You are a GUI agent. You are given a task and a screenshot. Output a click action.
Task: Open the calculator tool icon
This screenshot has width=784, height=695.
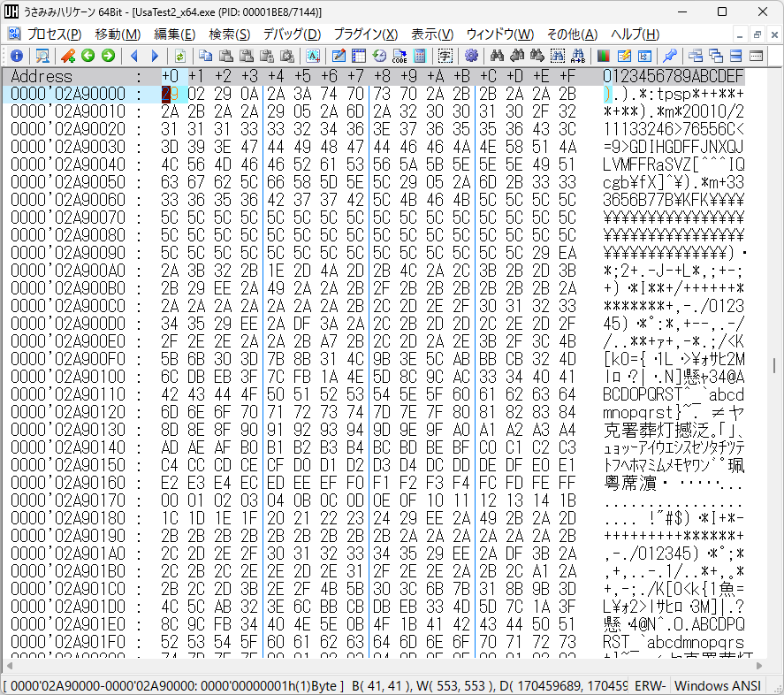pos(420,56)
